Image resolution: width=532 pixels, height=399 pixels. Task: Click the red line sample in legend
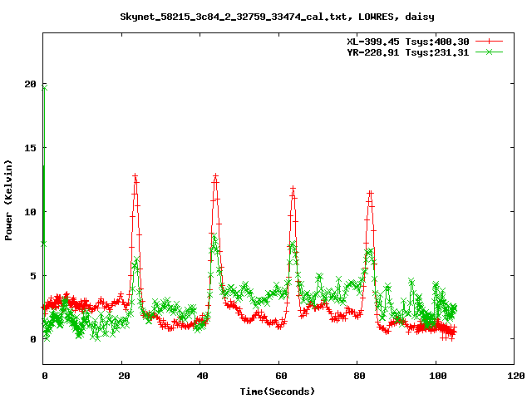[489, 42]
